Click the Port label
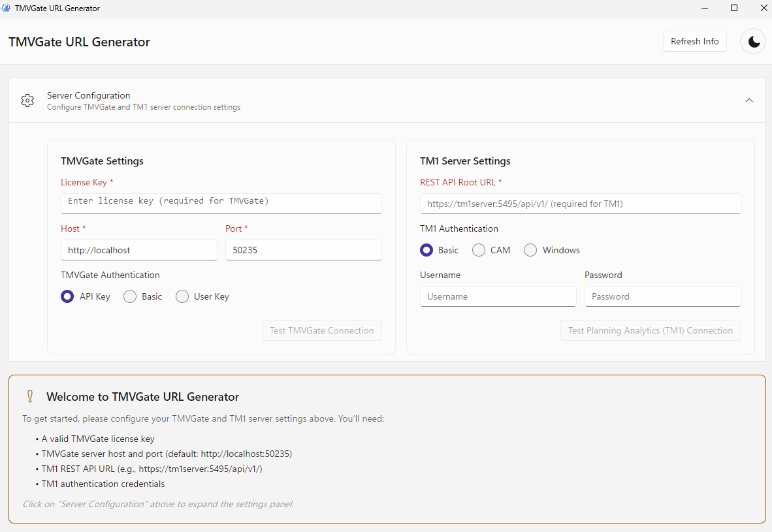The height and width of the screenshot is (532, 772). (236, 229)
